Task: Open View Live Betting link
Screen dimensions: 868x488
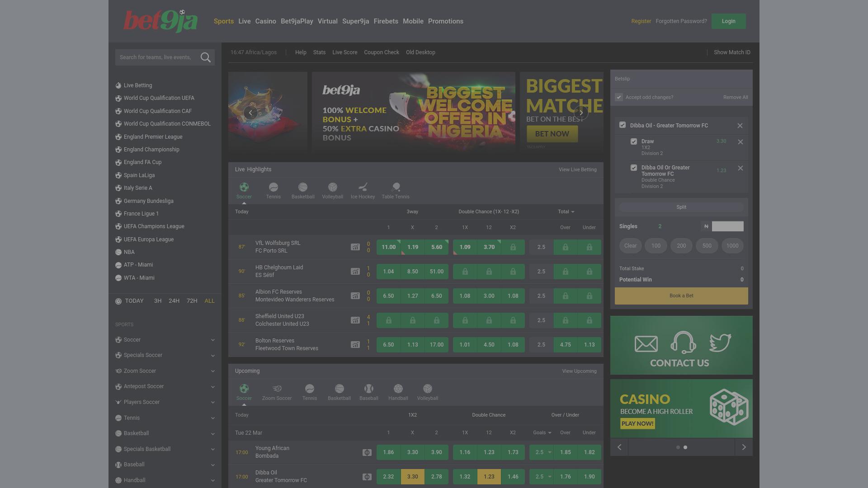Action: pyautogui.click(x=578, y=170)
